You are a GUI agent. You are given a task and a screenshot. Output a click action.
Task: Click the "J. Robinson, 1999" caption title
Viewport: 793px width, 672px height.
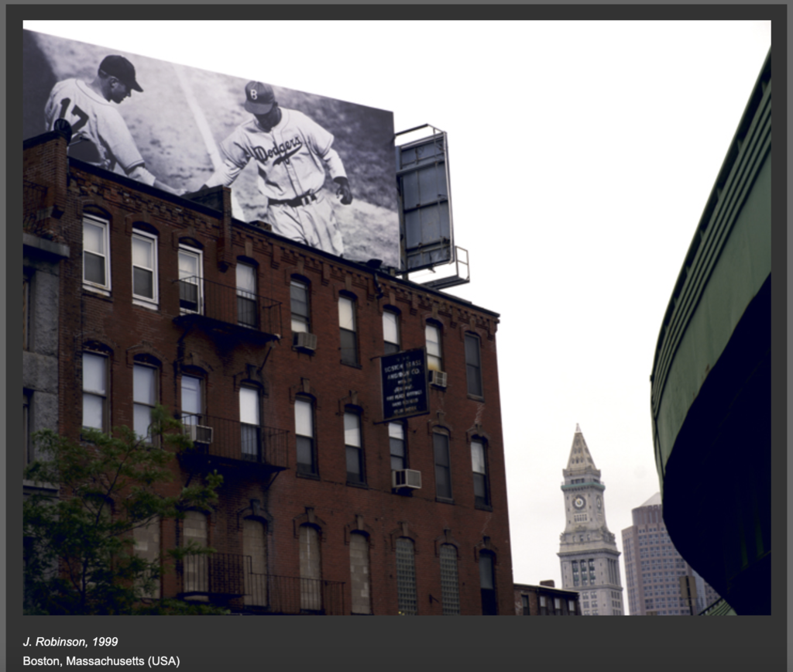pyautogui.click(x=70, y=642)
